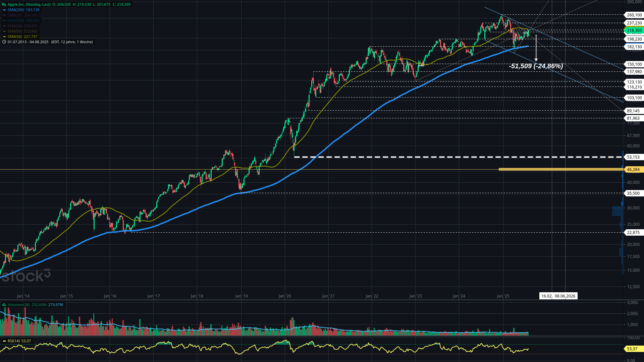Click the SMA(50) 221,737 legend label
644x362 pixels.
pyautogui.click(x=22, y=37)
